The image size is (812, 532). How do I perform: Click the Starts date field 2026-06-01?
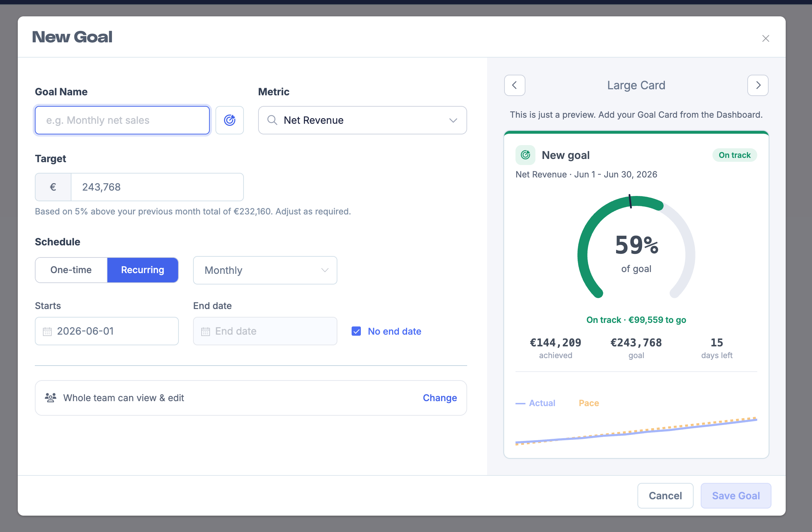point(107,331)
